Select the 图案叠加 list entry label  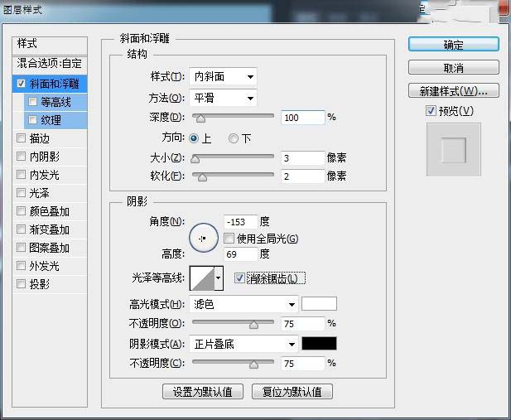49,248
